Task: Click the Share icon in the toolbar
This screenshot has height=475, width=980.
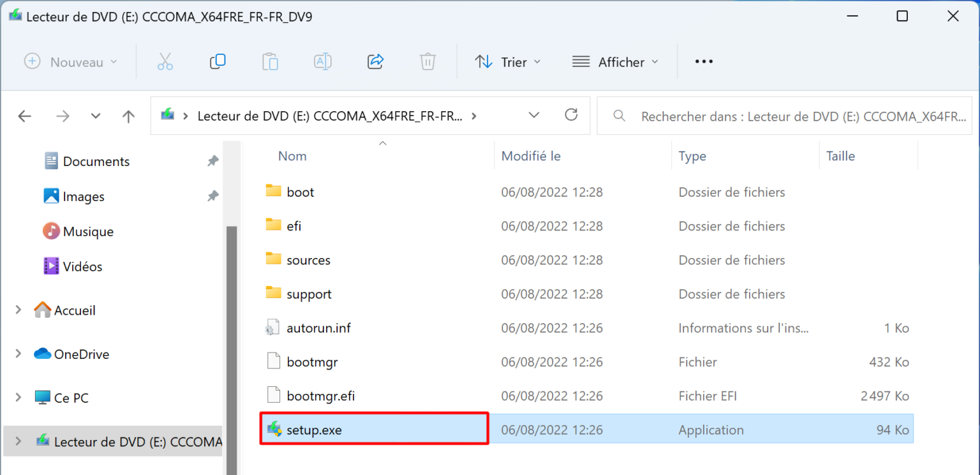Action: coord(375,61)
